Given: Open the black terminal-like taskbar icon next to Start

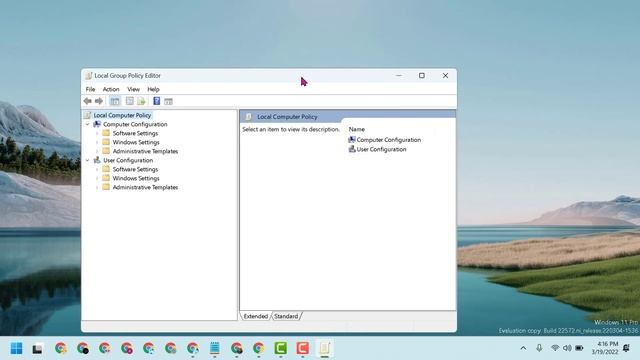Looking at the screenshot, I should pos(38,348).
